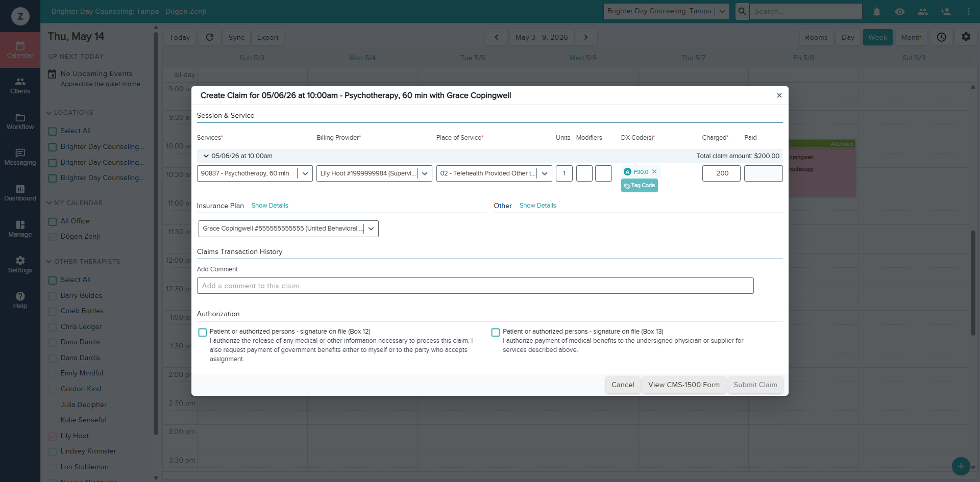Remove the F90.0 diagnosis code
Image resolution: width=980 pixels, height=482 pixels.
(x=654, y=172)
